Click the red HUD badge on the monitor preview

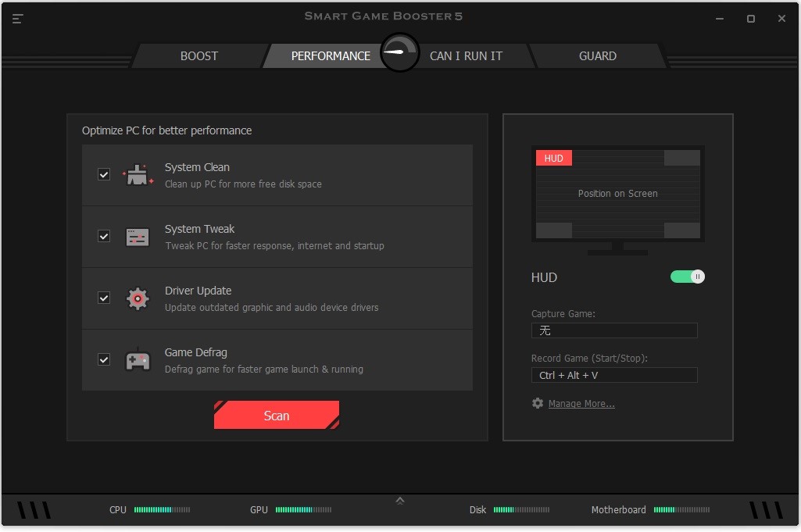click(553, 158)
